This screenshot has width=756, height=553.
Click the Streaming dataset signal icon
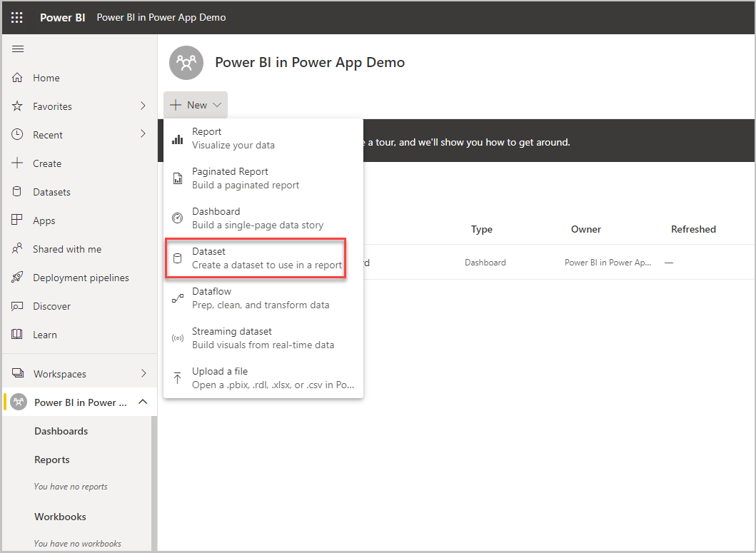point(178,338)
